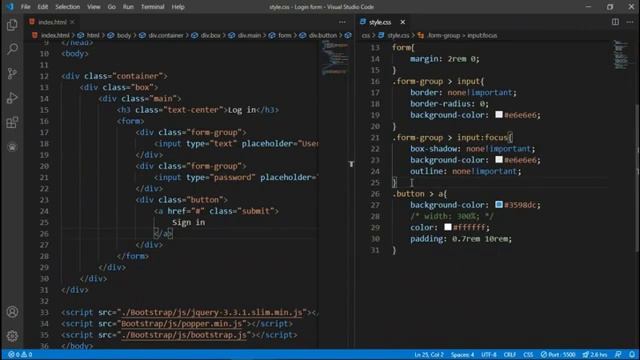Click line number 26 in style.css

(375, 194)
